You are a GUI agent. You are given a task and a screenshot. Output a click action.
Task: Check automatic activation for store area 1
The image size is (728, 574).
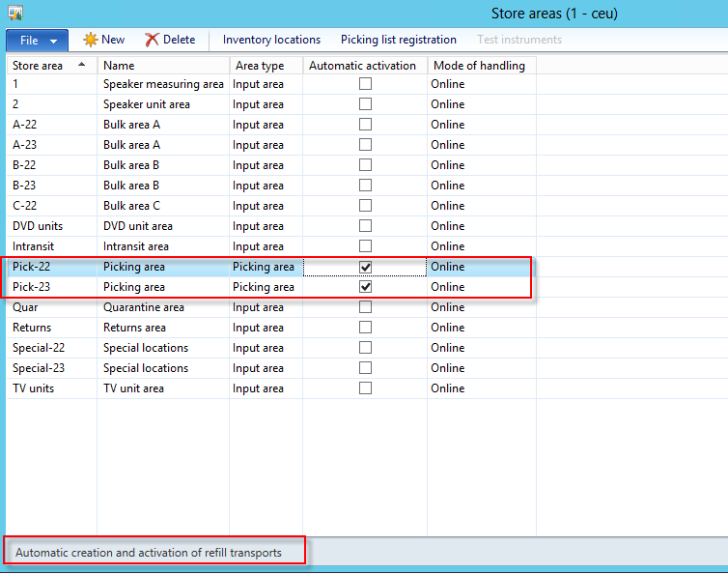tap(365, 84)
